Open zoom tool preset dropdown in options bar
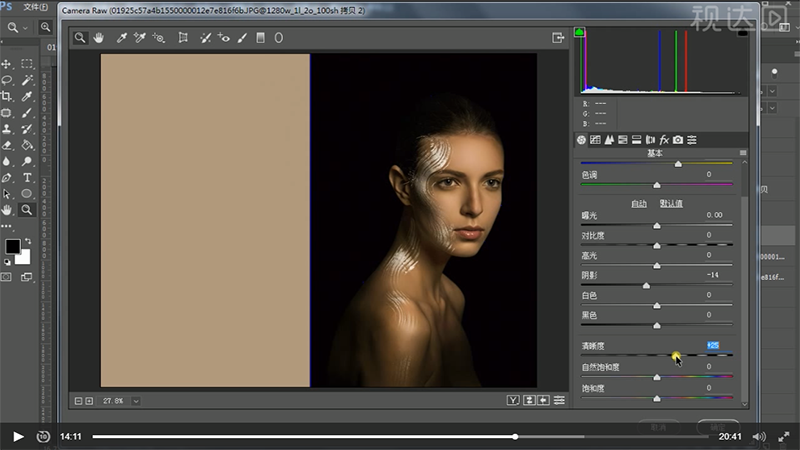Image resolution: width=800 pixels, height=450 pixels. pos(25,28)
